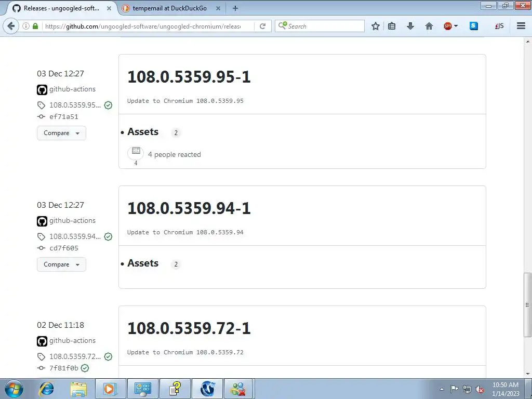Switch to the Releases ungoogled-software tab
Screen dimensions: 532x399
pos(61,8)
